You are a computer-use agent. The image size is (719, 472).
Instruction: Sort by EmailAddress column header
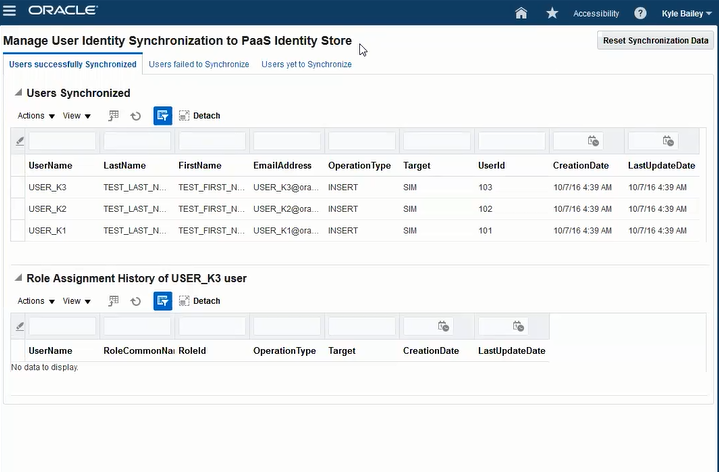tap(282, 166)
